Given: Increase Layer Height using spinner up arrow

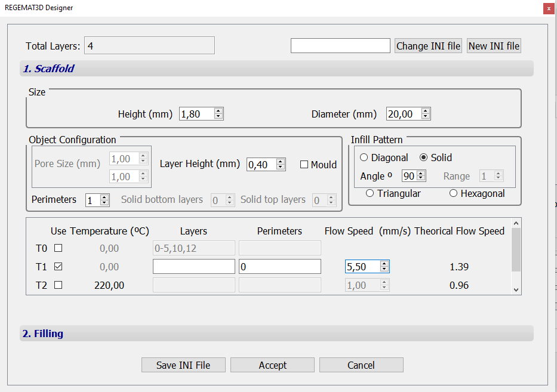Looking at the screenshot, I should [x=281, y=161].
